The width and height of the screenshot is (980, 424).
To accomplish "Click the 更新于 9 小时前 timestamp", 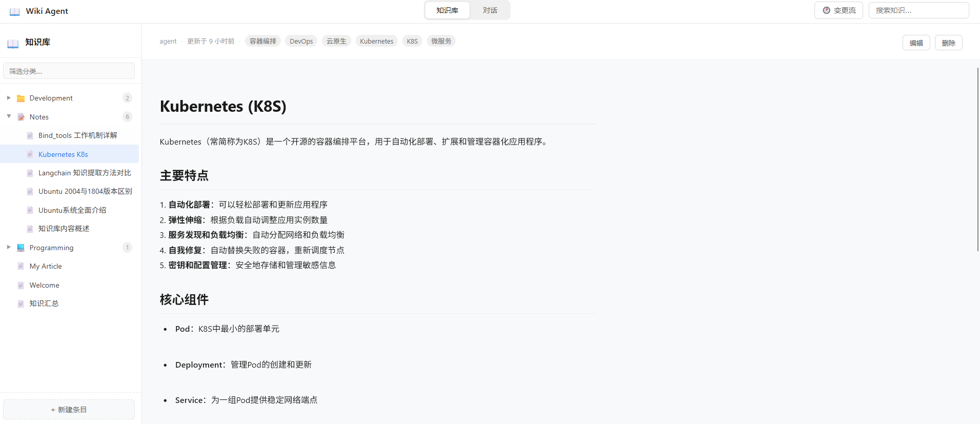I will click(x=211, y=42).
